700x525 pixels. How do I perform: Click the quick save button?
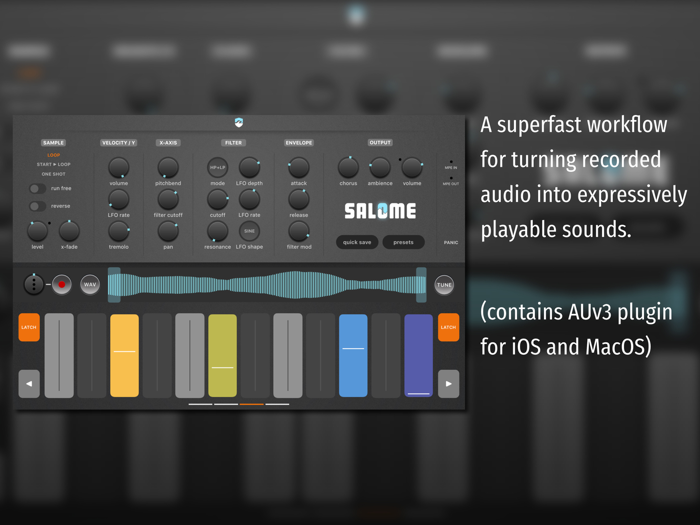pos(357,242)
